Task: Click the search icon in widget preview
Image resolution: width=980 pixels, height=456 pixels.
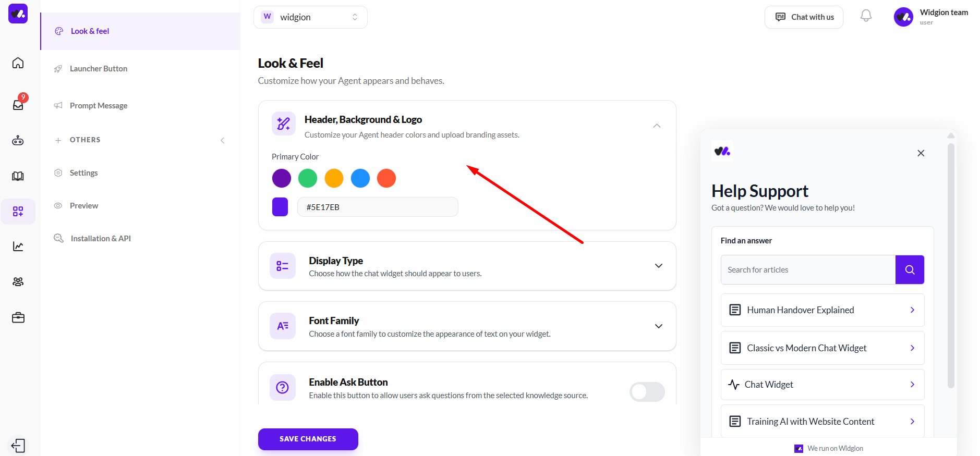Action: [x=910, y=269]
